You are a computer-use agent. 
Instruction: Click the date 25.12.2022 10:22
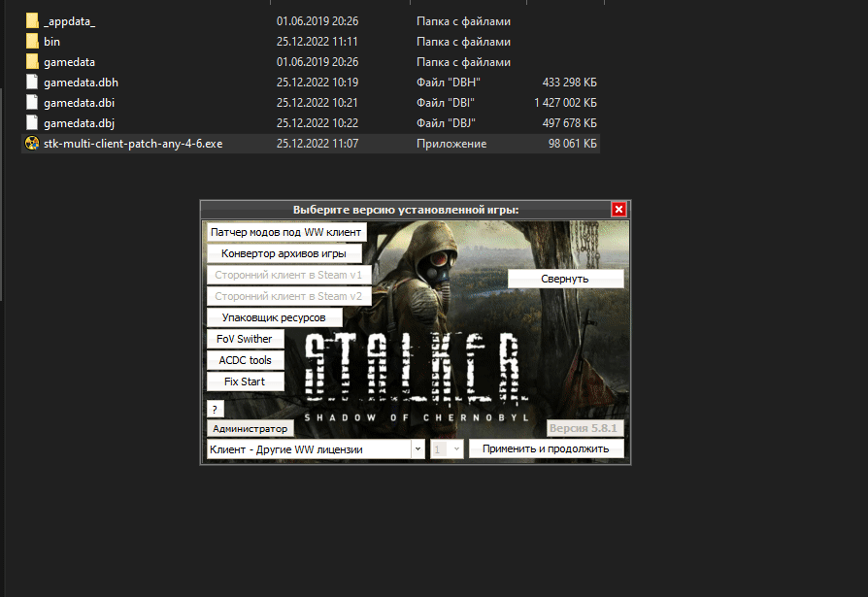pyautogui.click(x=317, y=123)
